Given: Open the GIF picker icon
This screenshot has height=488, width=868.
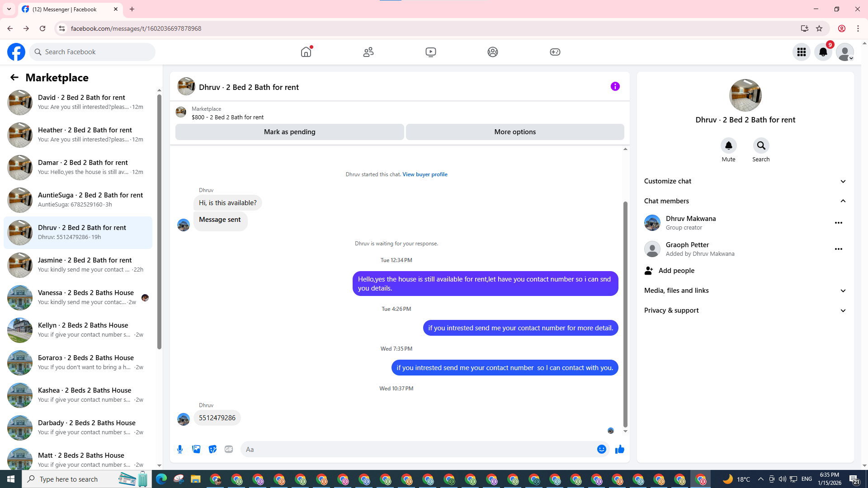Looking at the screenshot, I should pos(229,449).
